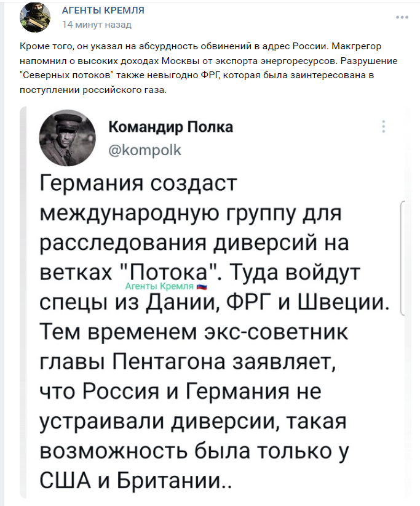The height and width of the screenshot is (506, 420).
Task: Click the 'Германия создаст' headline line in the tweet
Action: (138, 183)
